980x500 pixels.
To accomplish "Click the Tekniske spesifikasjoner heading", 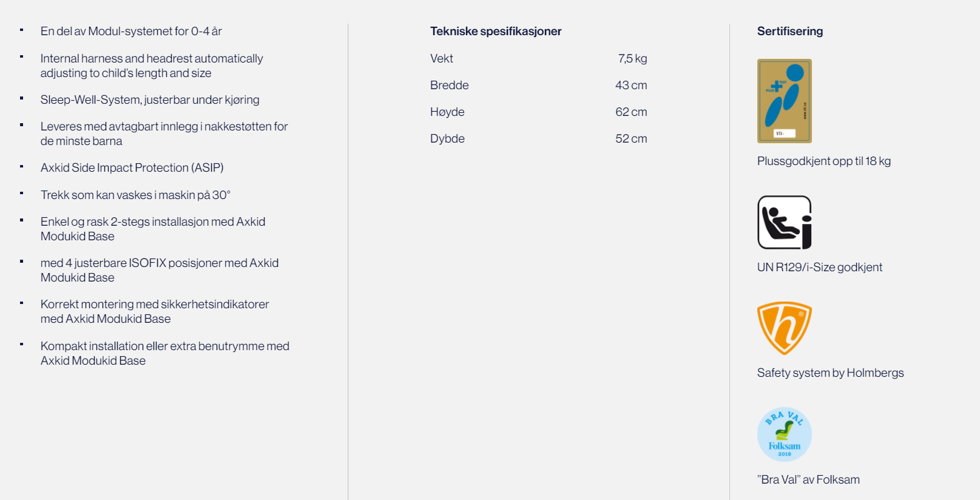I will coord(496,31).
